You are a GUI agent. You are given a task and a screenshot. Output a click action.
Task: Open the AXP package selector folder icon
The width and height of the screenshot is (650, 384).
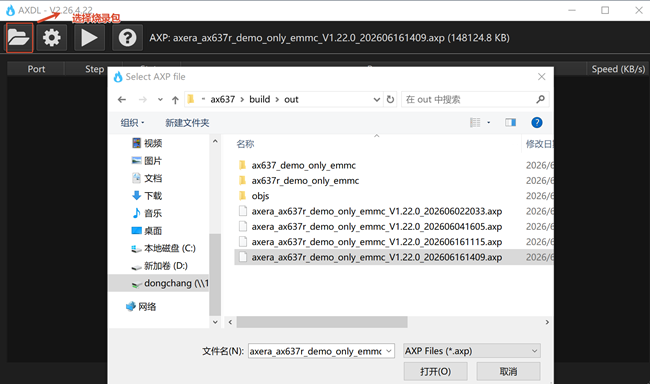coord(19,38)
